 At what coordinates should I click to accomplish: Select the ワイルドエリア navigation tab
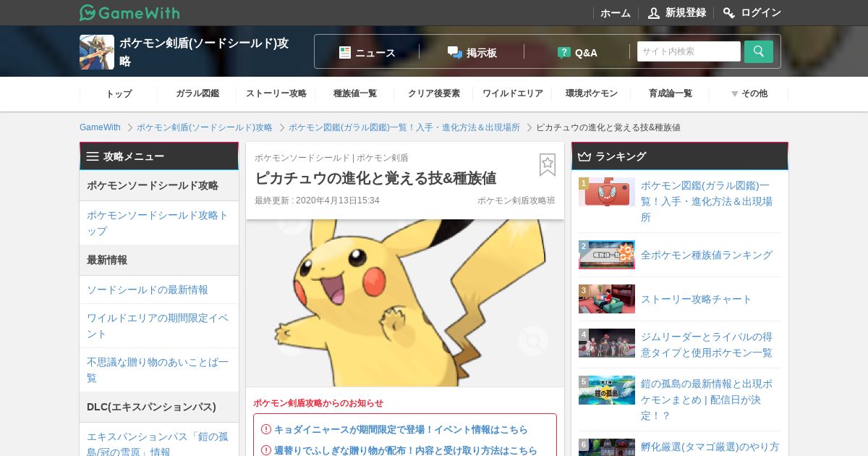tap(513, 93)
